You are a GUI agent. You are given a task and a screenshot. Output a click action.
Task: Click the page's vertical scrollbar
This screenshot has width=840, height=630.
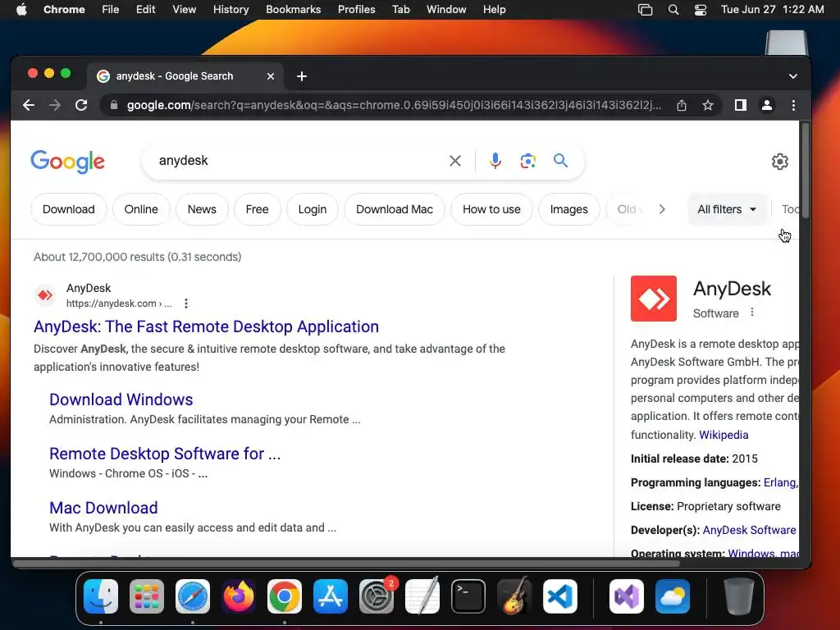coord(805,171)
